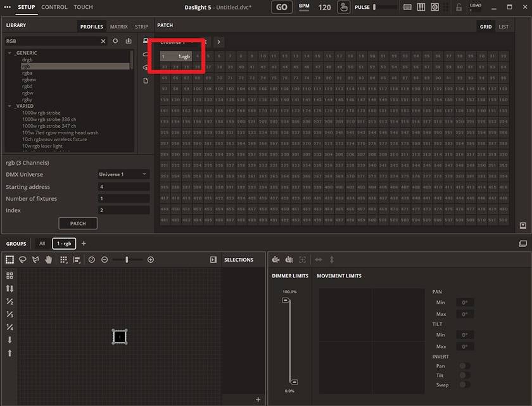Collapse the _VARIED fixture category
Screen dimensions: 532x406
pyautogui.click(x=10, y=106)
